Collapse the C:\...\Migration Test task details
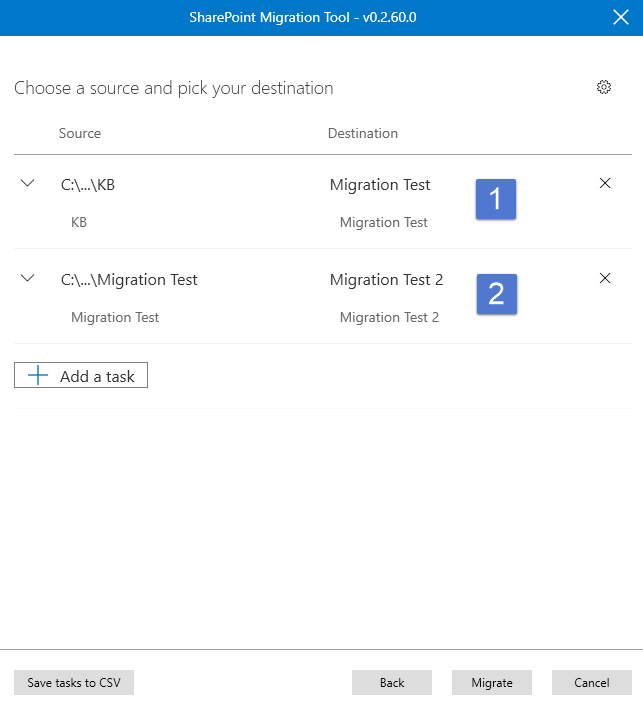643x712 pixels. click(28, 279)
